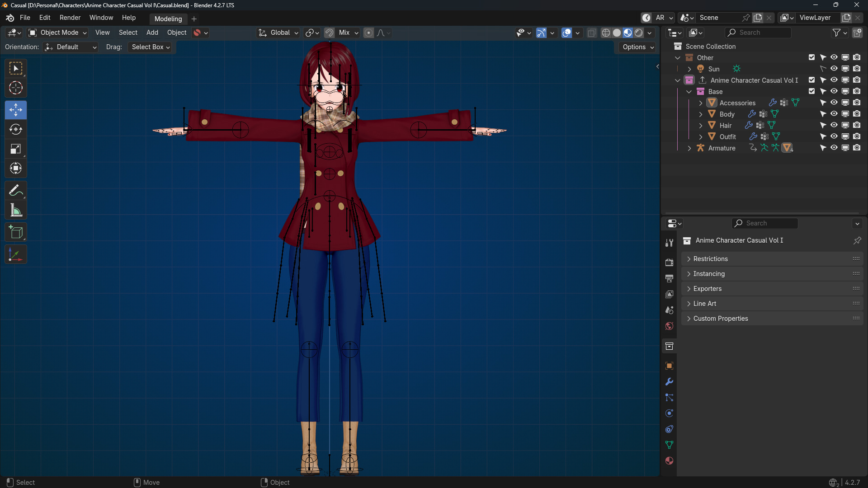Select the Select Box tool
The image size is (868, 488).
[16, 69]
